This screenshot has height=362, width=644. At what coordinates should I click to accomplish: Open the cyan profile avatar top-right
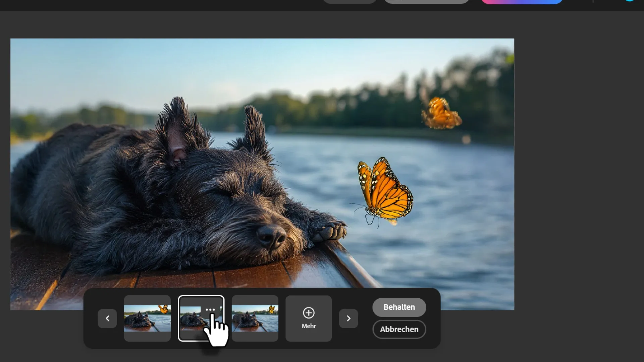click(x=630, y=1)
